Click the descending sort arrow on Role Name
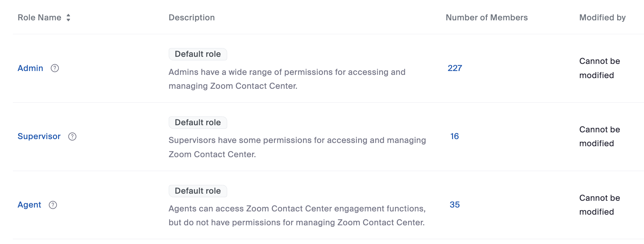 [68, 20]
